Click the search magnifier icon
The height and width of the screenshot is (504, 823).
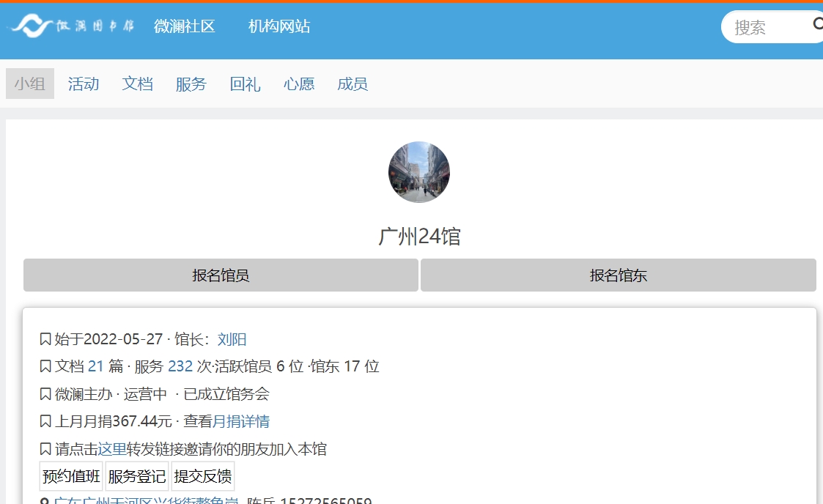817,25
